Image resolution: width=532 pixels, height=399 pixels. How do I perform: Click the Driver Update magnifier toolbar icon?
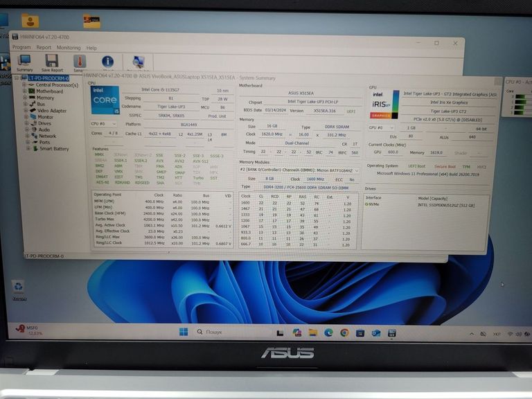[x=139, y=63]
